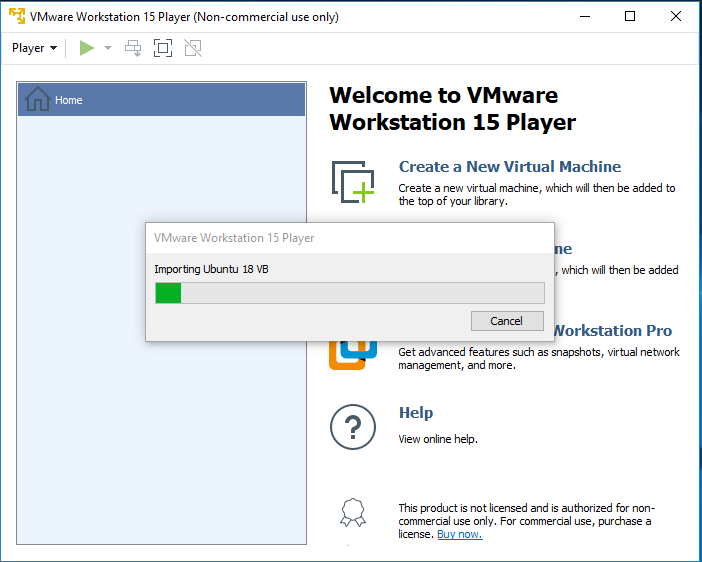This screenshot has height=562, width=702.
Task: Click the import dialog title bar
Action: pos(350,238)
